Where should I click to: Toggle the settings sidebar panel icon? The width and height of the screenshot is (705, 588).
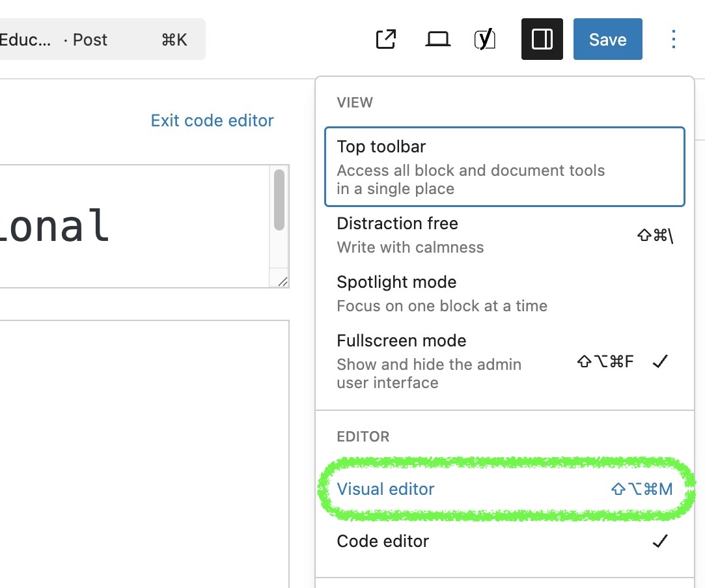[x=542, y=39]
